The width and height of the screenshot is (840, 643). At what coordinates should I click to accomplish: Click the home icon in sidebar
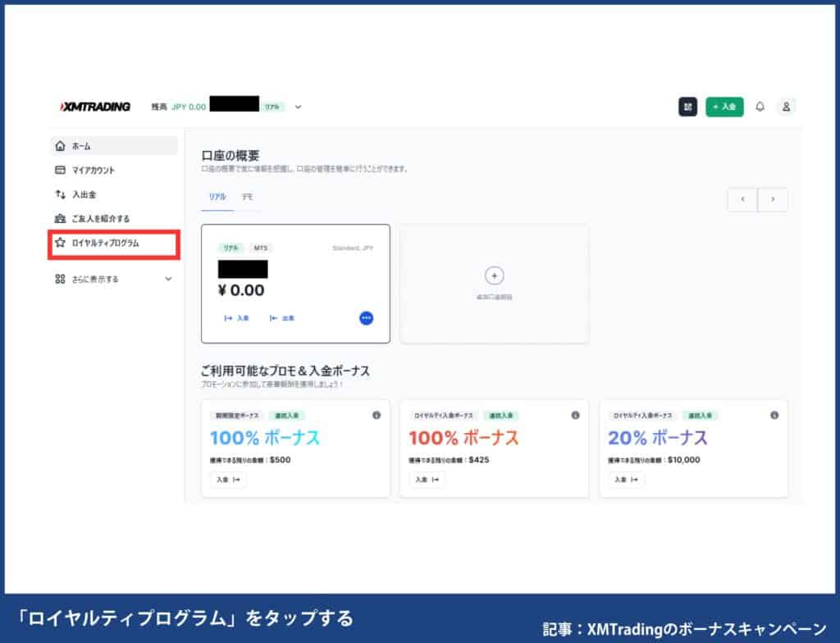60,146
